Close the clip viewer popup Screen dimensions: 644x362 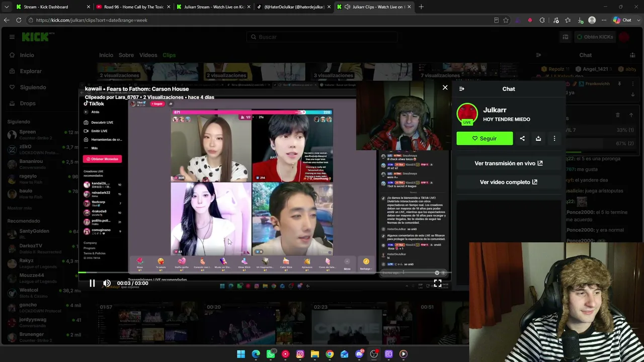445,87
